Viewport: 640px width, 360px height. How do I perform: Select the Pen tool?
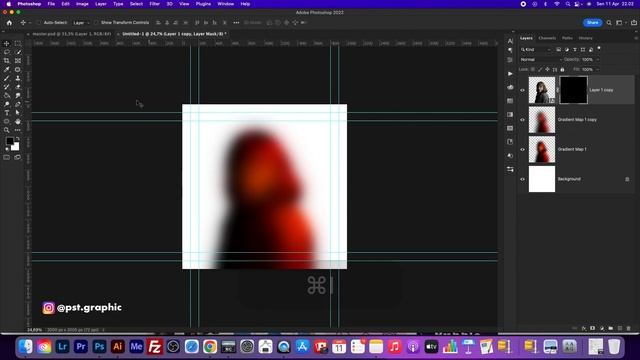[18, 104]
